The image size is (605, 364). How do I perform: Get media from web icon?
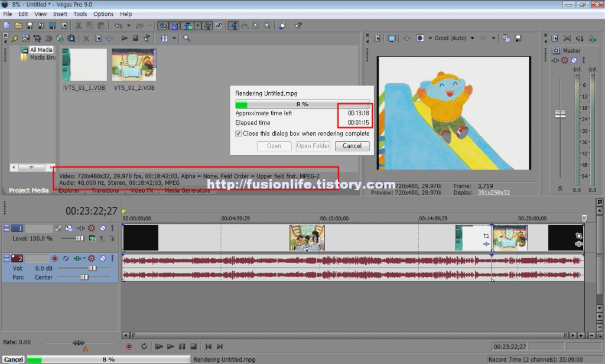click(71, 38)
